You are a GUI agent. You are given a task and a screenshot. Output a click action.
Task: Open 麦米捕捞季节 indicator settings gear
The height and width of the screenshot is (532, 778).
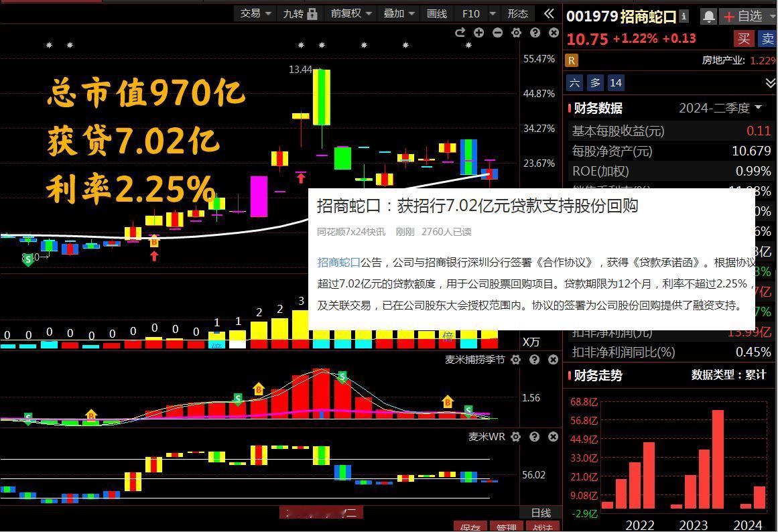pyautogui.click(x=516, y=360)
